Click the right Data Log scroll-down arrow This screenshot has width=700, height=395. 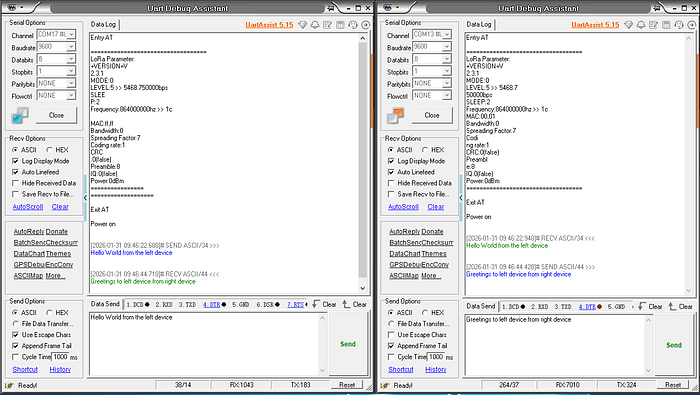pos(689,291)
